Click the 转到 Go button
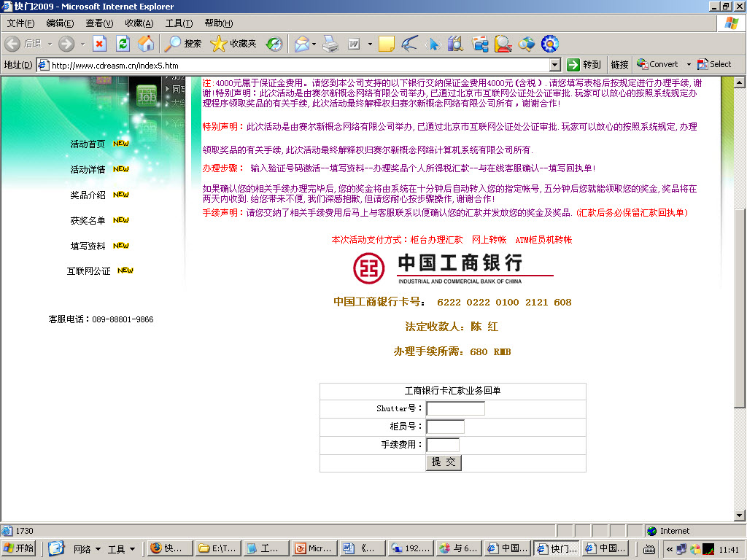 pos(584,65)
